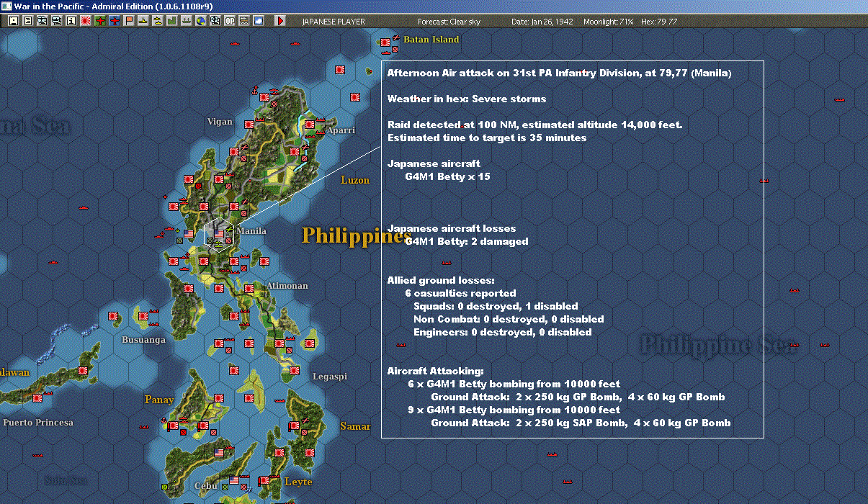868x504 pixels.
Task: Click the application icon in title bar
Action: 6,6
